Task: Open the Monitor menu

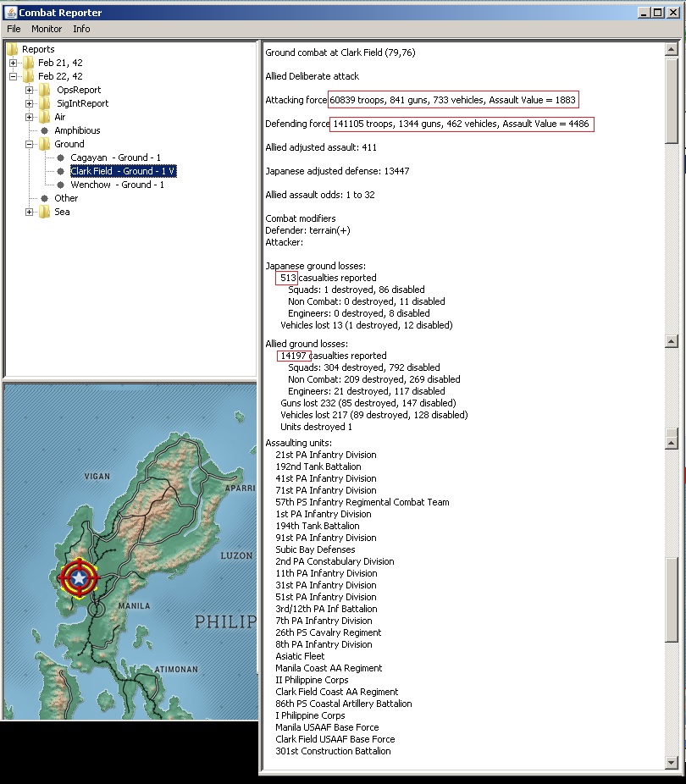Action: point(47,29)
